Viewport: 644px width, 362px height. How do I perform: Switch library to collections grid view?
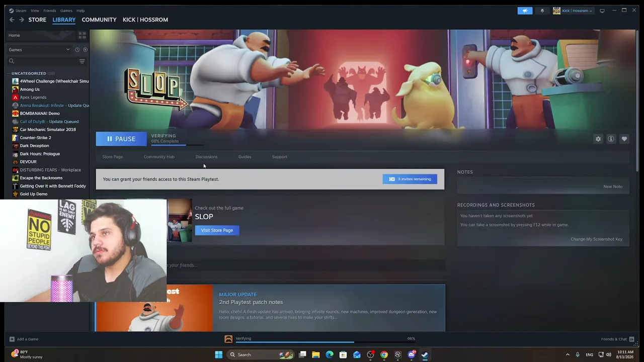click(82, 35)
